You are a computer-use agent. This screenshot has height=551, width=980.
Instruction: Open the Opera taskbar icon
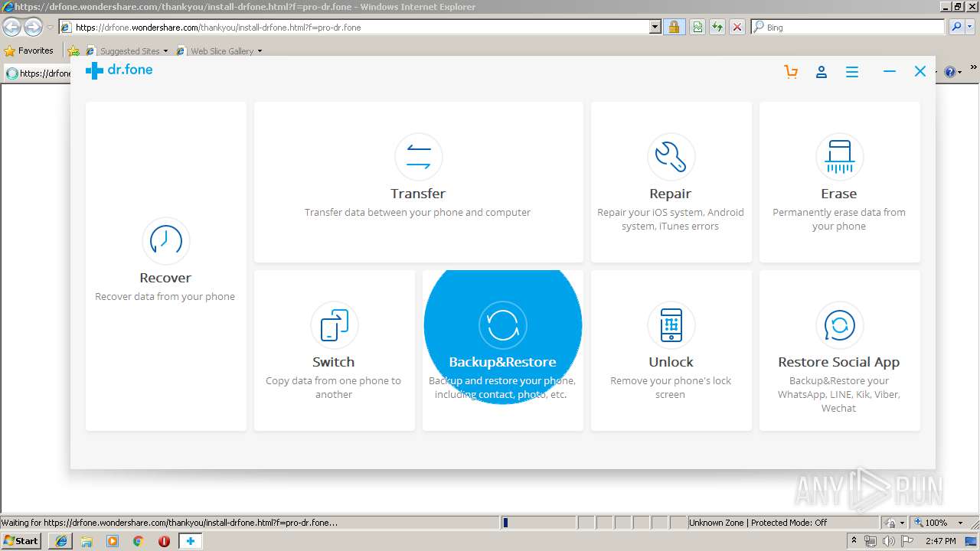pos(164,541)
